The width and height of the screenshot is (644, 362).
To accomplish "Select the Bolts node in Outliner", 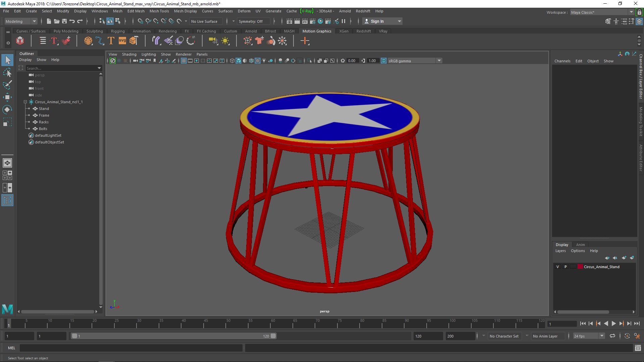I will 43,129.
